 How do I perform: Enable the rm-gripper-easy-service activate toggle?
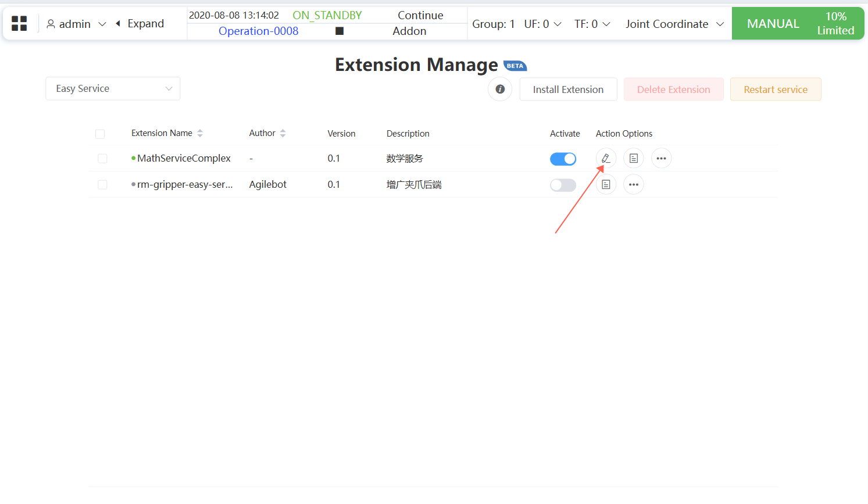tap(563, 185)
